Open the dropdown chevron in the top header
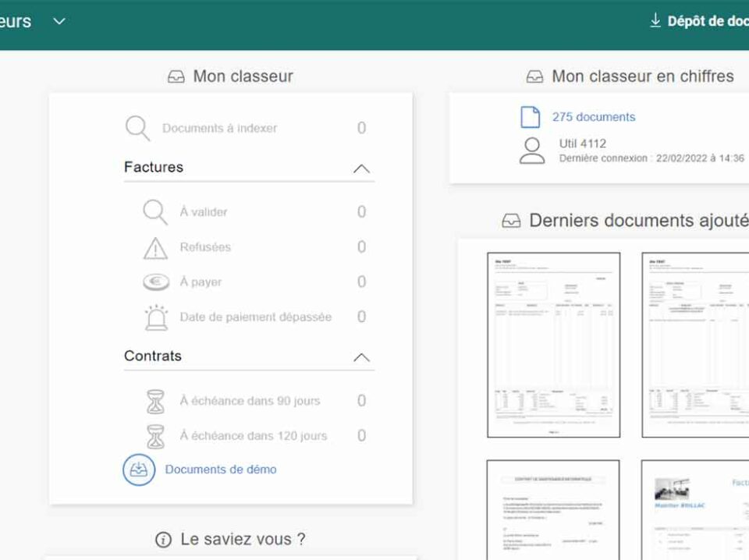 (x=59, y=21)
